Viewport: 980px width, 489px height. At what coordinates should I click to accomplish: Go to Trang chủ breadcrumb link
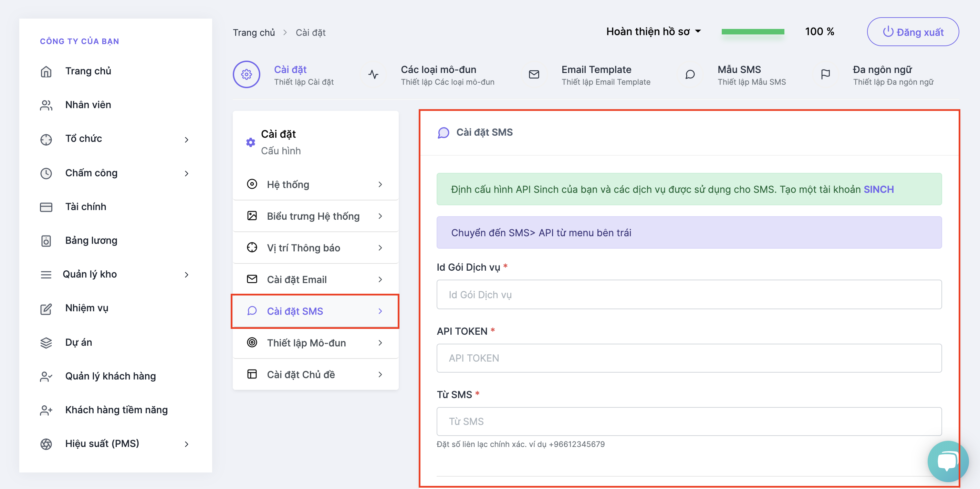254,33
